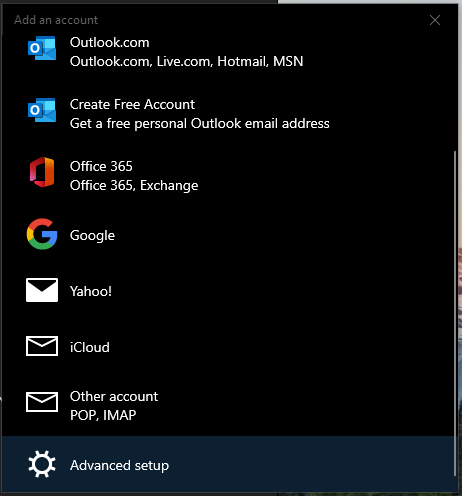Click the Outlook.com envelope icon
462x496 pixels.
coord(42,48)
